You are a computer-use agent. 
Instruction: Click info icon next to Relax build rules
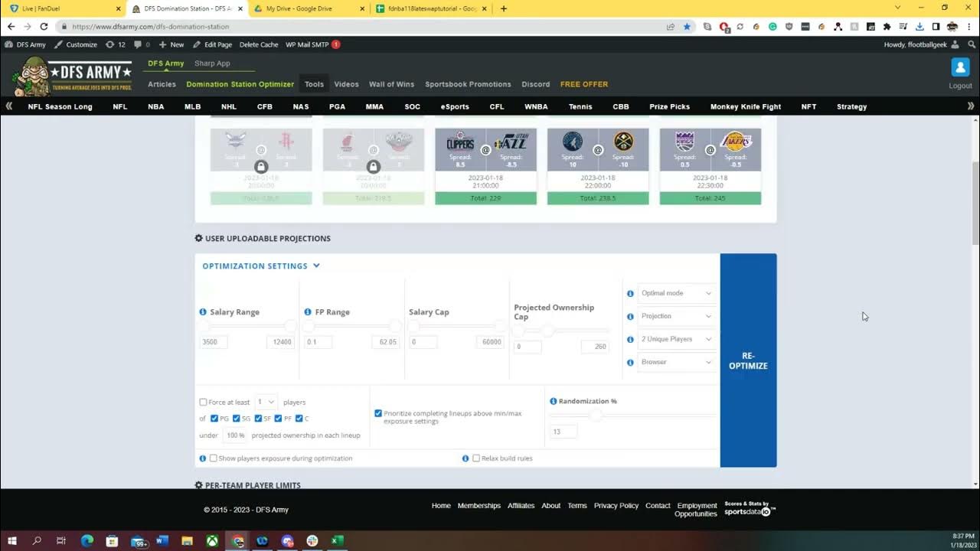coord(465,458)
